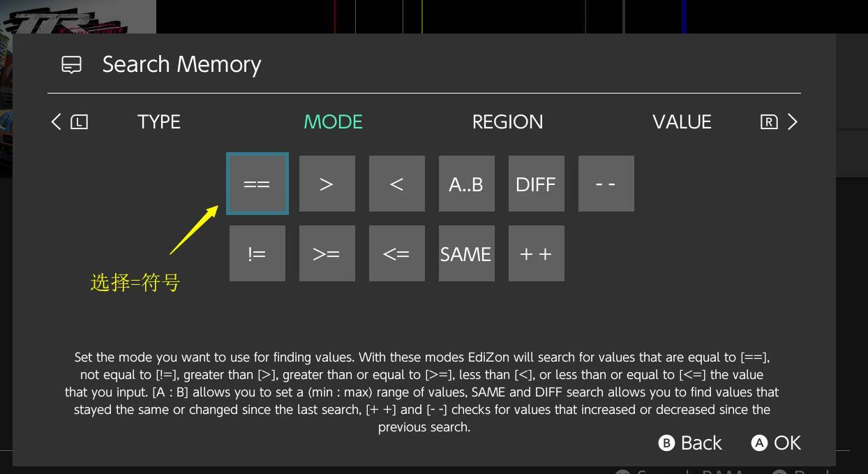Tap the L shoulder button icon
The height and width of the screenshot is (474, 868).
[80, 122]
